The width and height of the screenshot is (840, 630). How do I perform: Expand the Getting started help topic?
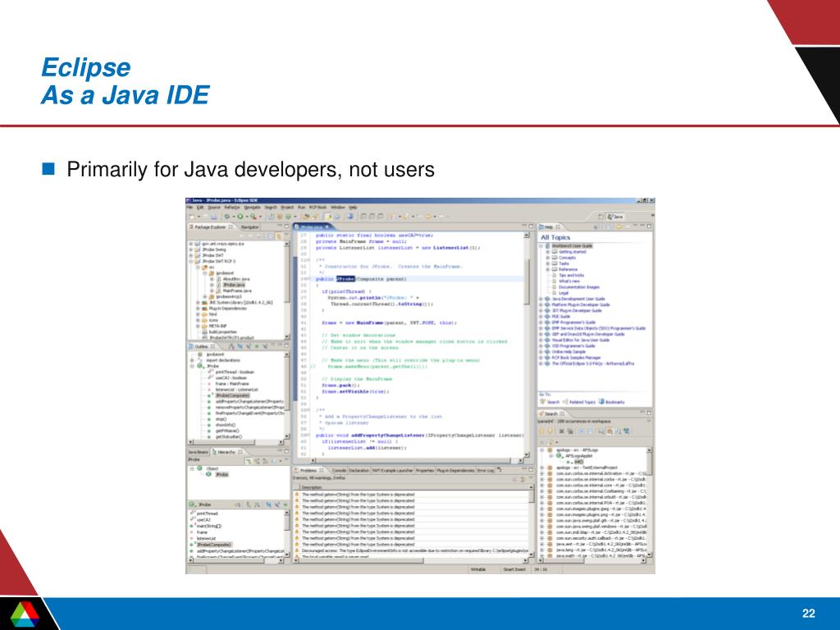[x=547, y=251]
